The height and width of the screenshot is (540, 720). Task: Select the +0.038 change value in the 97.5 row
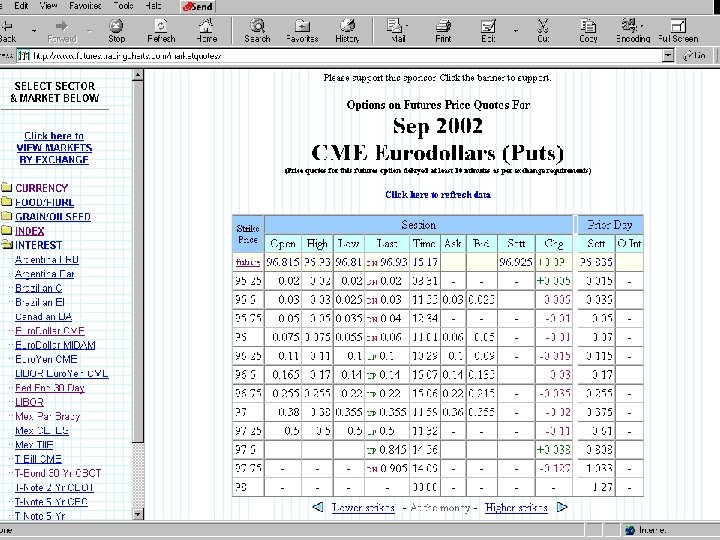coord(554,450)
